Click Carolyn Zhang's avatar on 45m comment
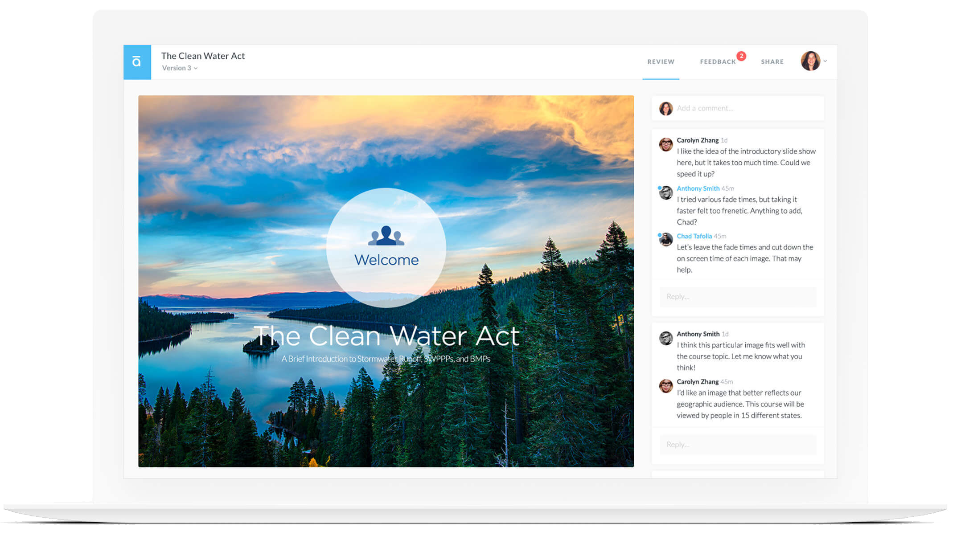The height and width of the screenshot is (560, 961). click(665, 386)
